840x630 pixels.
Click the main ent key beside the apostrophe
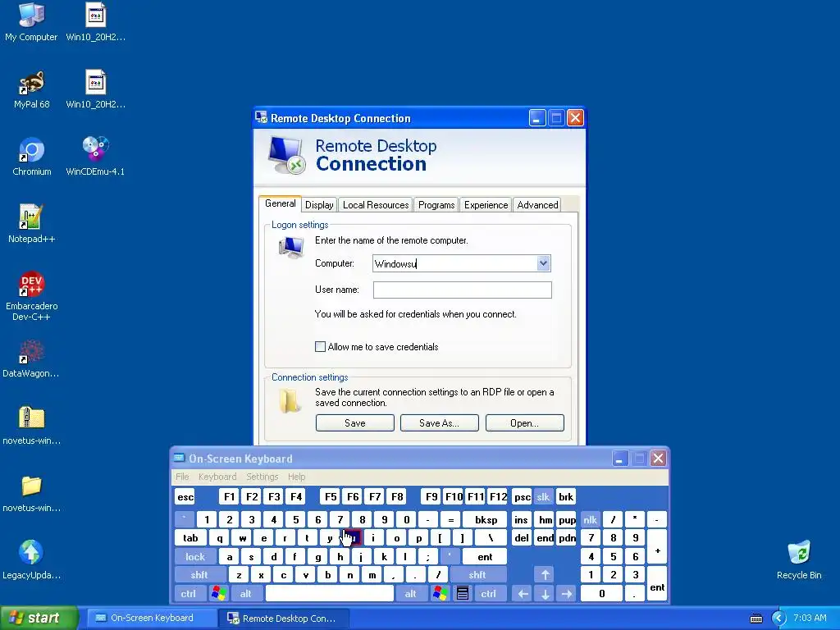point(485,557)
